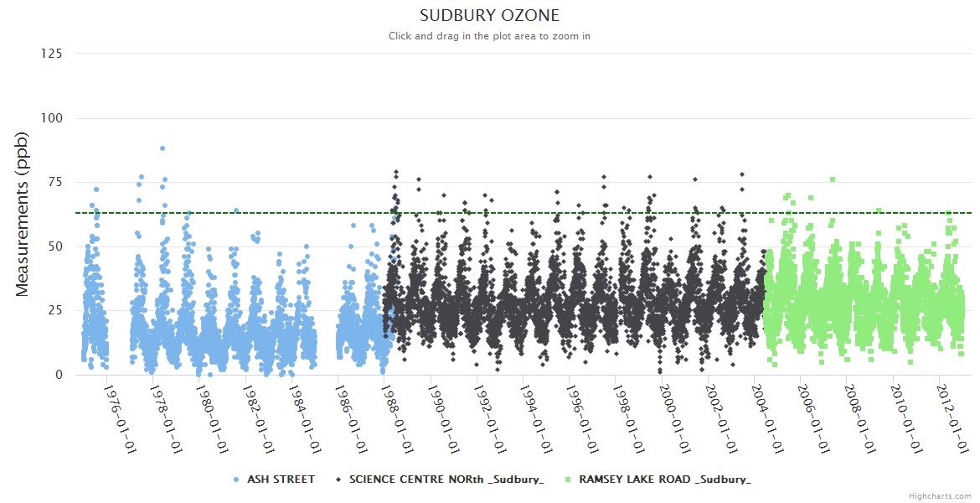This screenshot has width=980, height=503.
Task: Click the green square Ramsey Lake legend marker
Action: [569, 480]
